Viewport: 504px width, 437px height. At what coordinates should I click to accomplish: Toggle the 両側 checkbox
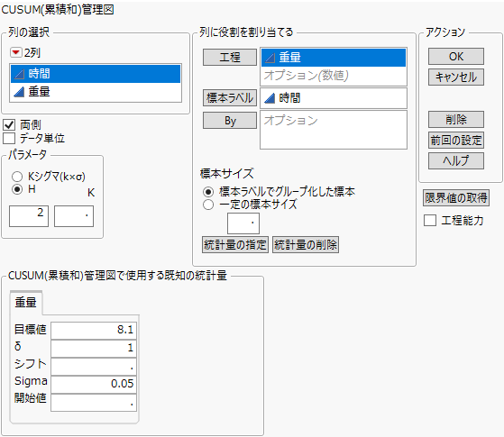(9, 124)
